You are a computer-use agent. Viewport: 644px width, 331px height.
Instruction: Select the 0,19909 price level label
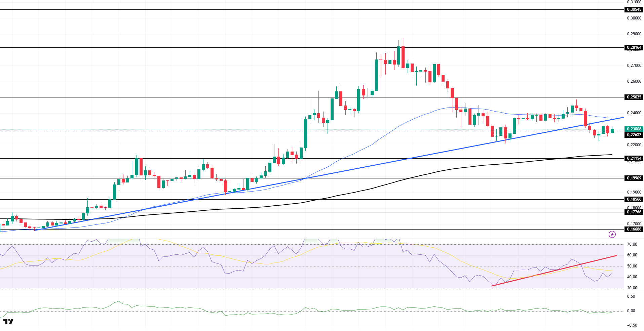click(x=634, y=178)
